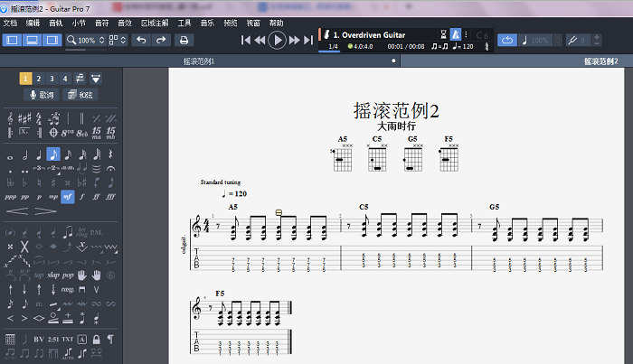Open key signature (three sharps) tool

tap(24, 118)
